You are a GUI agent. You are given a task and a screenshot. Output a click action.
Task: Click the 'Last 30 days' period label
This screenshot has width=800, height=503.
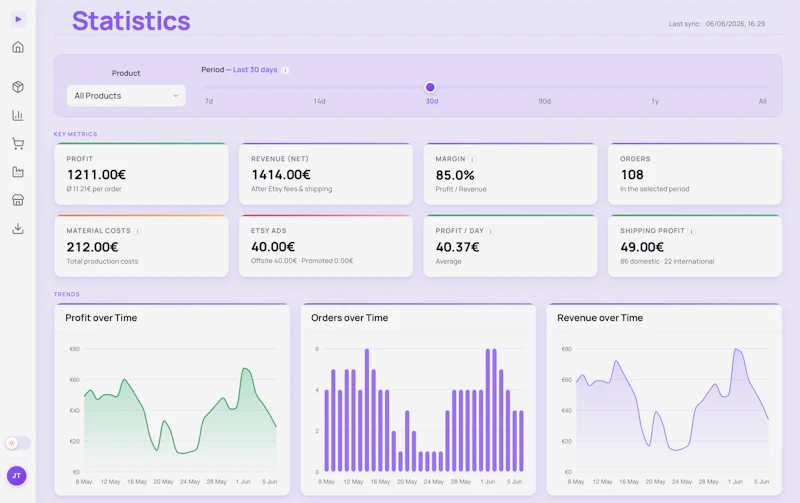[x=255, y=69]
